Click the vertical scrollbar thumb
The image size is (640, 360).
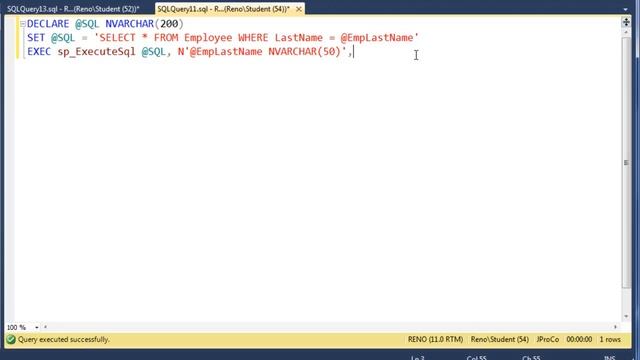(x=626, y=162)
